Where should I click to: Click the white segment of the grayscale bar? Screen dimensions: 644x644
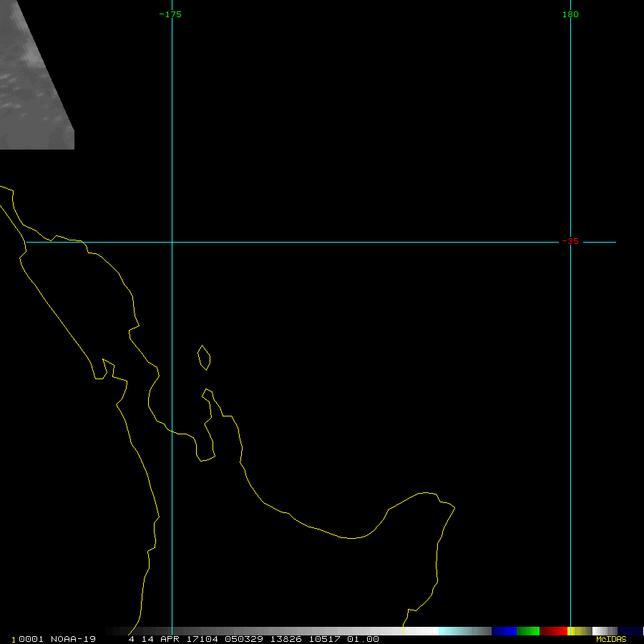tap(422, 631)
